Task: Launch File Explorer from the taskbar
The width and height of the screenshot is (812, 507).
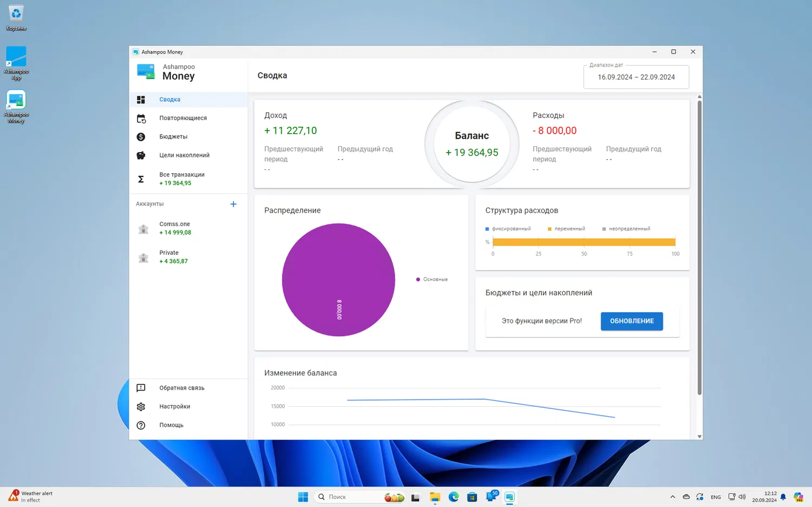Action: (x=435, y=497)
